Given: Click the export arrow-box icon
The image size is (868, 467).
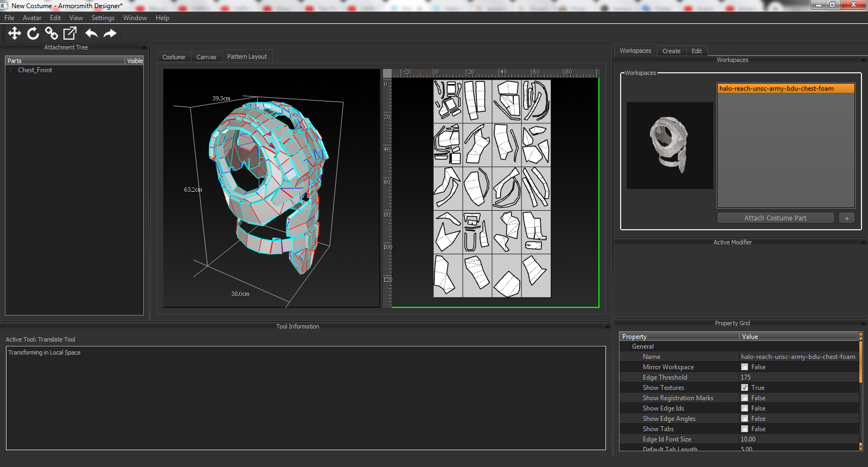Looking at the screenshot, I should (70, 34).
